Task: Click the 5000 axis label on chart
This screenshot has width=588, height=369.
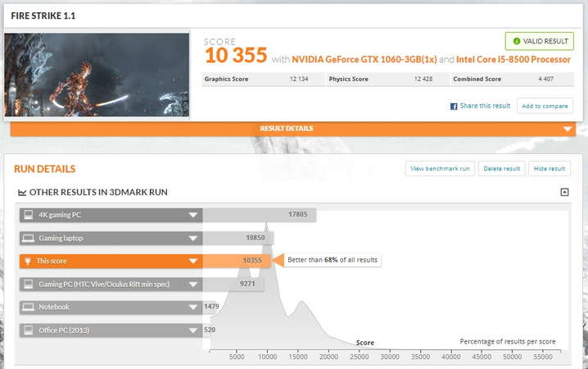Action: tap(237, 357)
